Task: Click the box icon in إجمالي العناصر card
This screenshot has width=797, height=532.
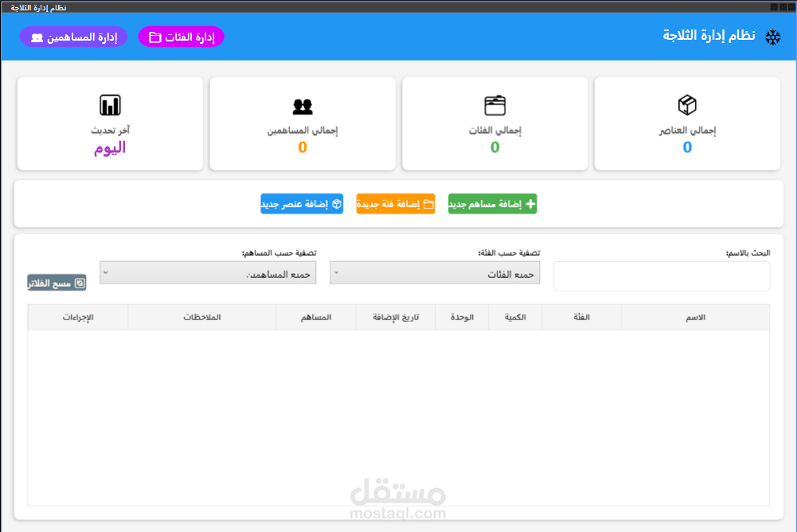Action: coord(687,105)
